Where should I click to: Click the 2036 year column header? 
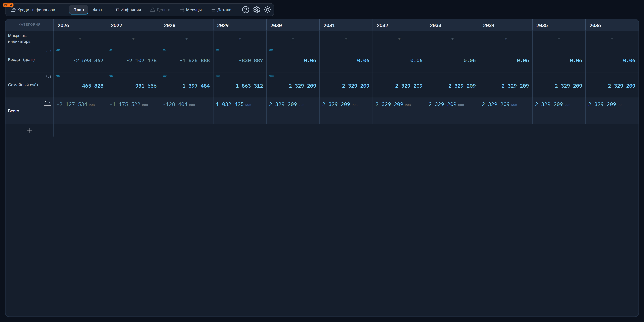612,25
